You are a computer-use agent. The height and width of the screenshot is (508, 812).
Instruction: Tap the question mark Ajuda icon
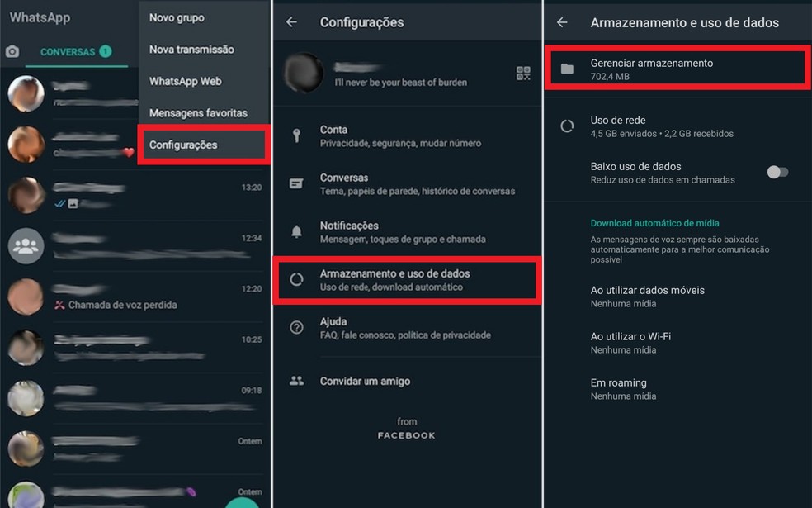tap(296, 328)
